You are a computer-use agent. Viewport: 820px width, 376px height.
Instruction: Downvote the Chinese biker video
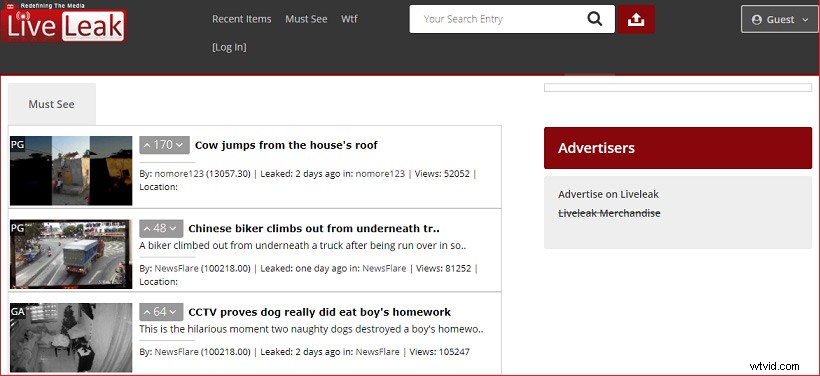point(174,229)
